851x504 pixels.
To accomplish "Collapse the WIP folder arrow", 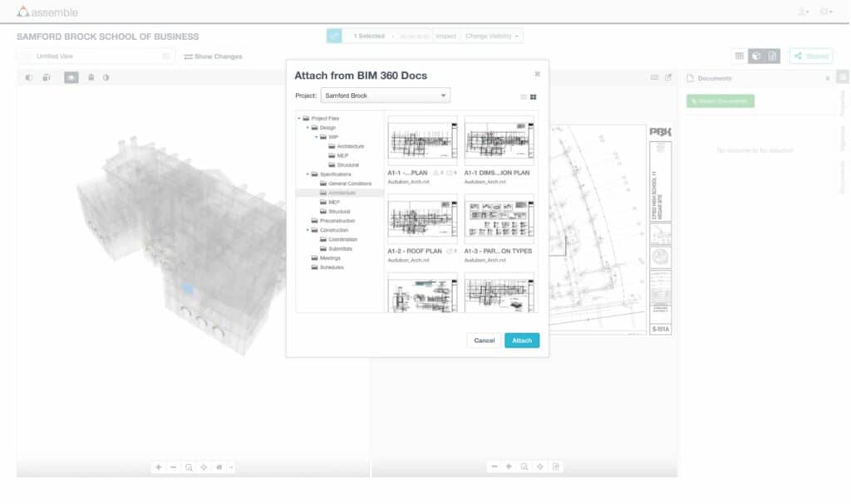I will point(317,137).
